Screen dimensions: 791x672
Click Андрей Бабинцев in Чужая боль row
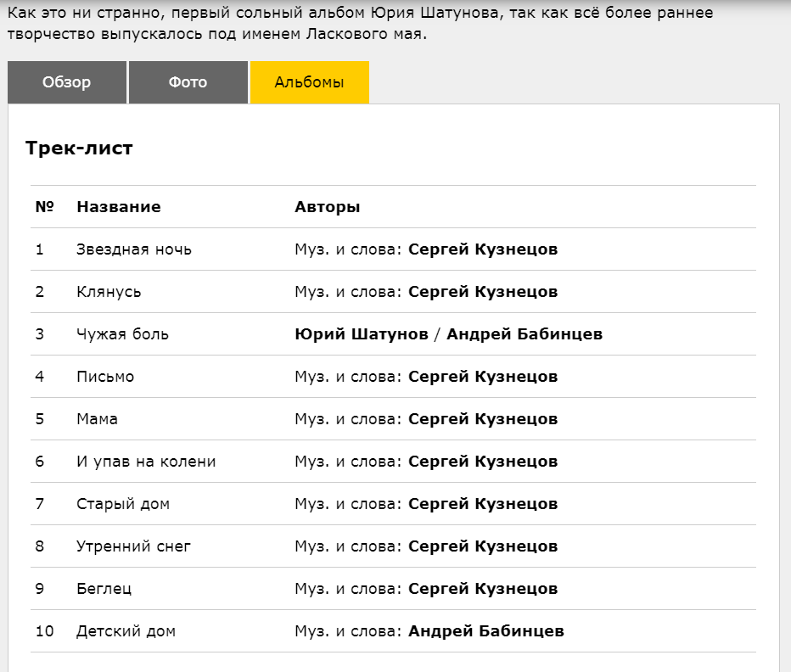[525, 334]
